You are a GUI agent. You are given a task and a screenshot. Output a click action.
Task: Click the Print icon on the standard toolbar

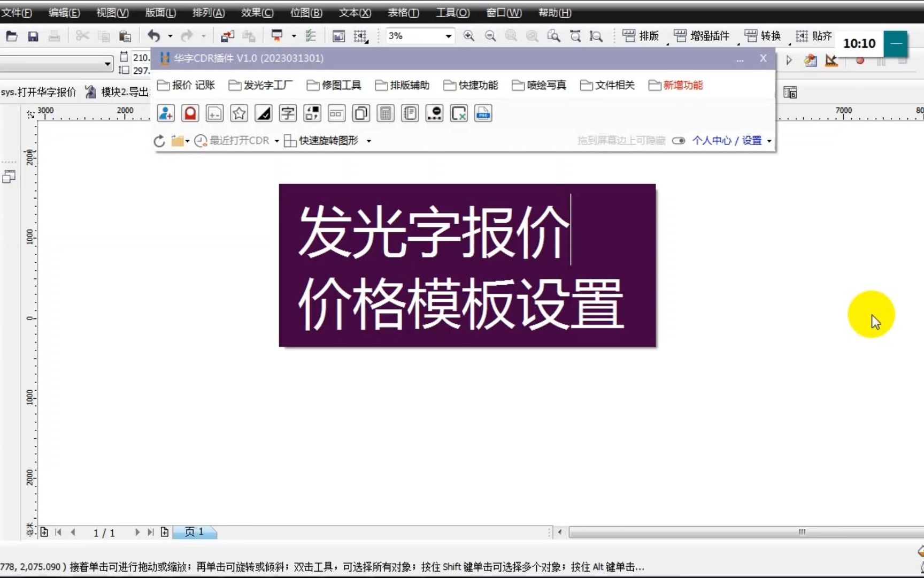[x=54, y=36]
